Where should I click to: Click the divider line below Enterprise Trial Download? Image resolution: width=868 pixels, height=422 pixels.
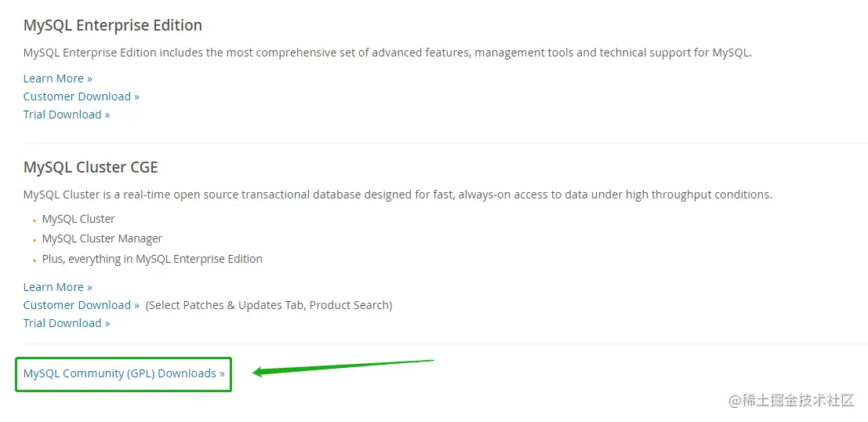tap(445, 143)
